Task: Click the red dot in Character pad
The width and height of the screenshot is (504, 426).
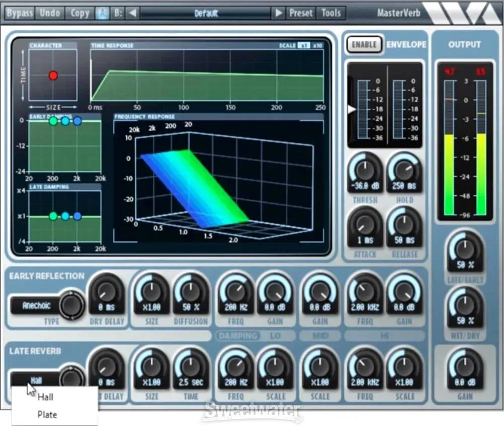Action: tap(53, 76)
